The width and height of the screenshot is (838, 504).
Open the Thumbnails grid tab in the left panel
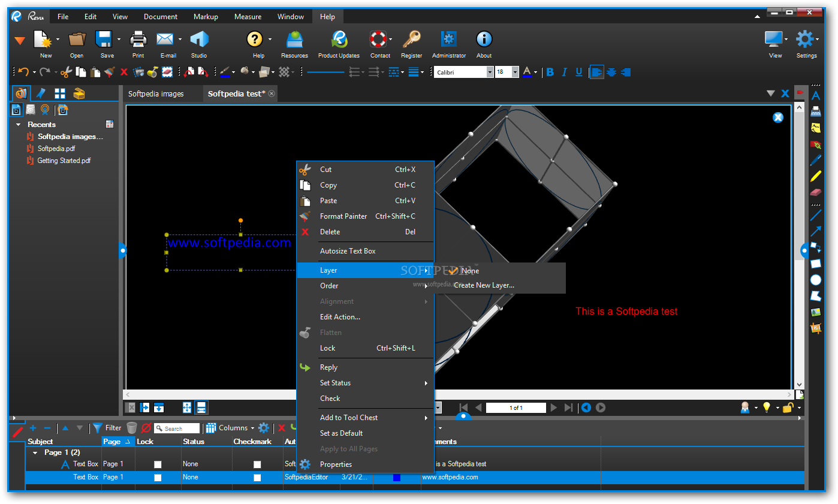click(x=60, y=93)
